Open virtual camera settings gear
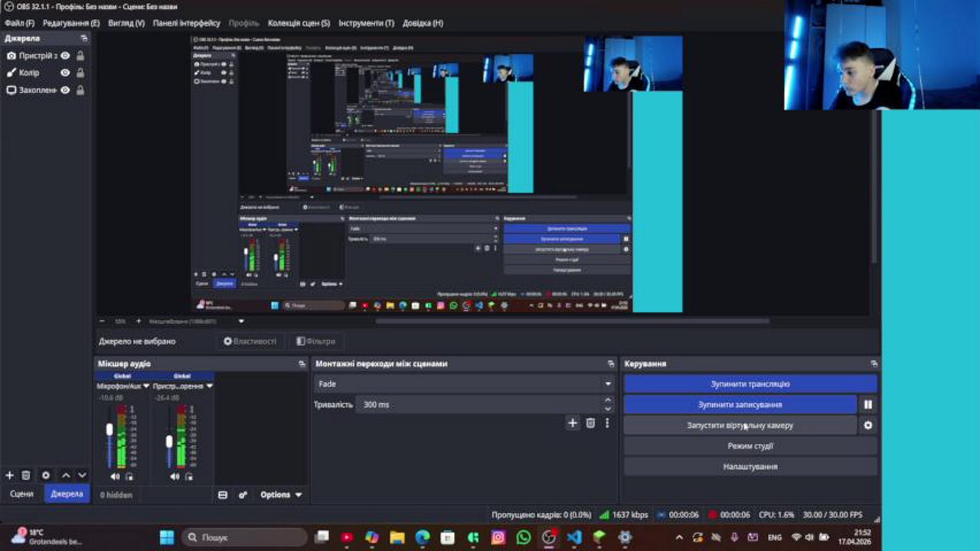The image size is (980, 551). click(869, 425)
